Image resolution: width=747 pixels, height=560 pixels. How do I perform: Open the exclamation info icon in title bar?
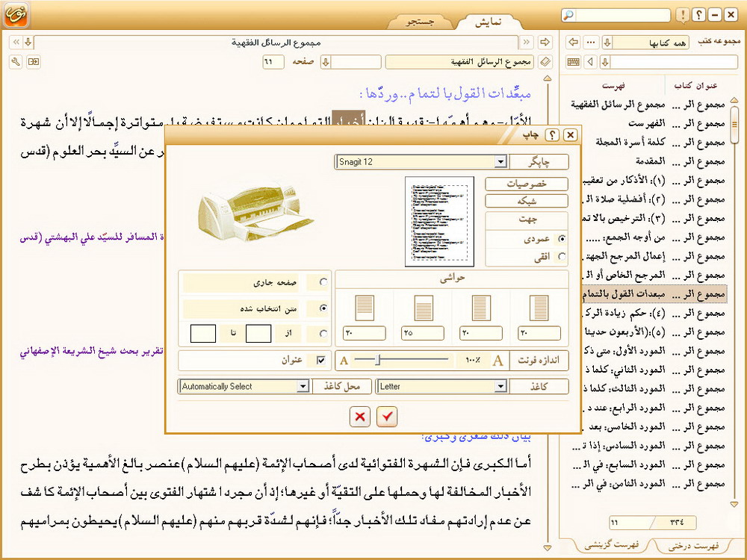click(x=682, y=15)
